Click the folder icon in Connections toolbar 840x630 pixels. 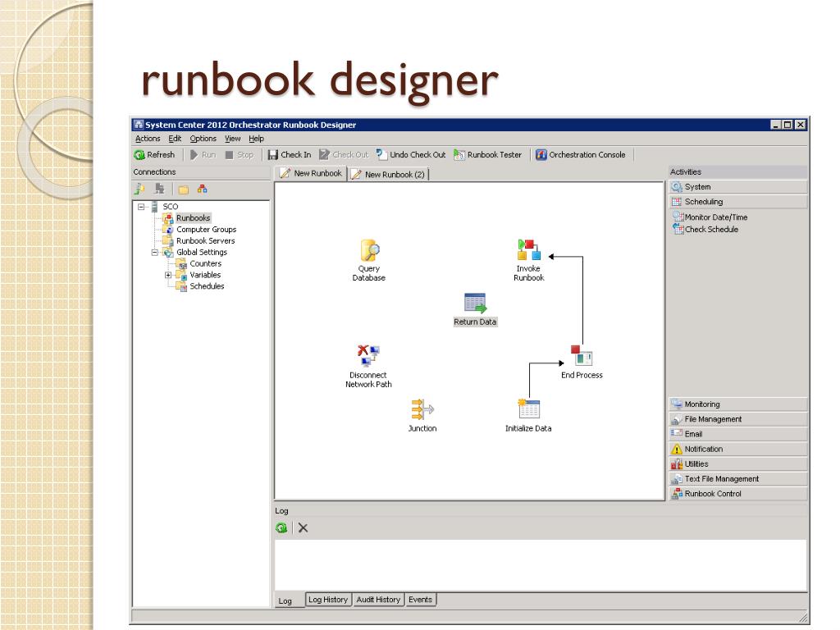[x=183, y=189]
